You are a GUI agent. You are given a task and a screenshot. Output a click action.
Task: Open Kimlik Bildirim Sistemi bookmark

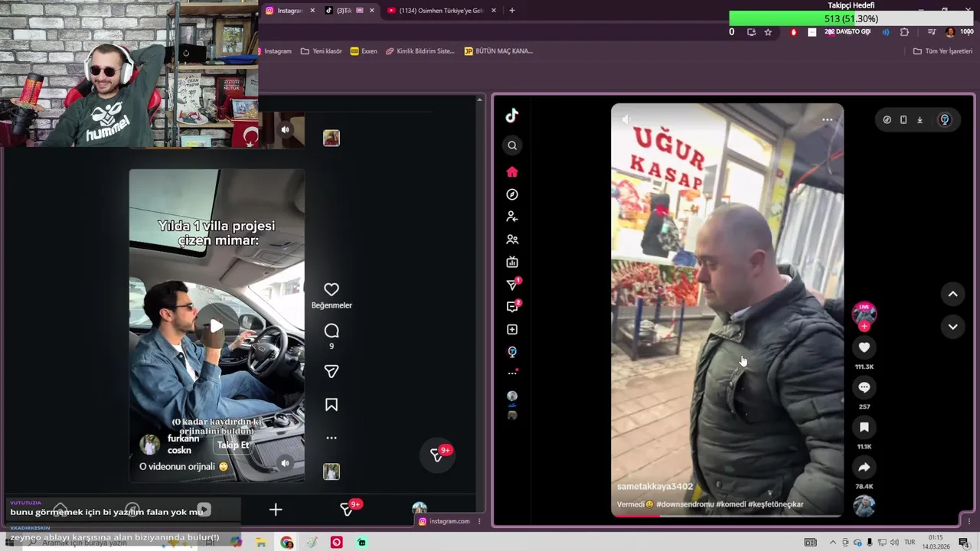tap(420, 51)
